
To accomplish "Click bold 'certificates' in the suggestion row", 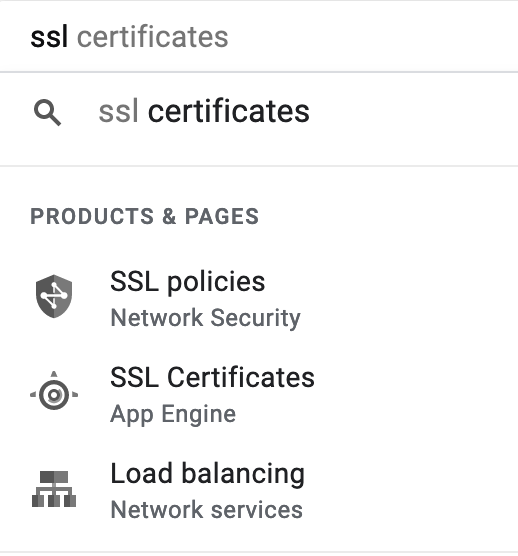I will (229, 111).
